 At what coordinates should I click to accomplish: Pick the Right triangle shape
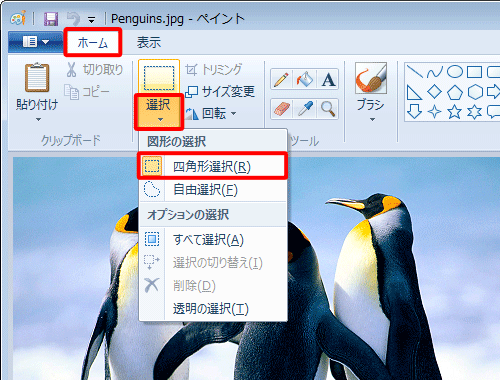414,92
